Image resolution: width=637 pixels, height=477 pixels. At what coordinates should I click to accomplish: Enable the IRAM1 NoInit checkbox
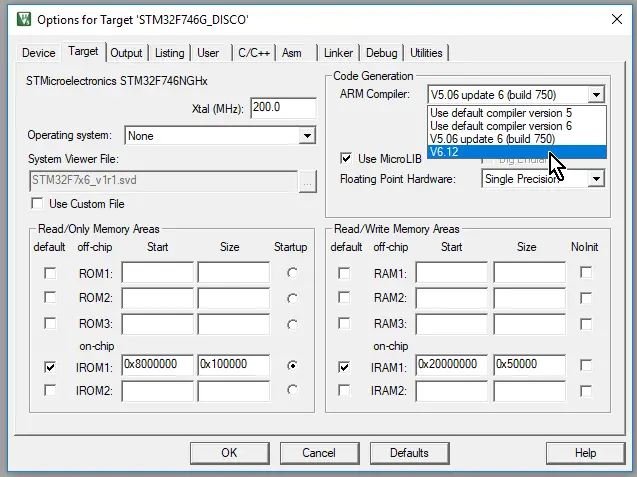586,367
